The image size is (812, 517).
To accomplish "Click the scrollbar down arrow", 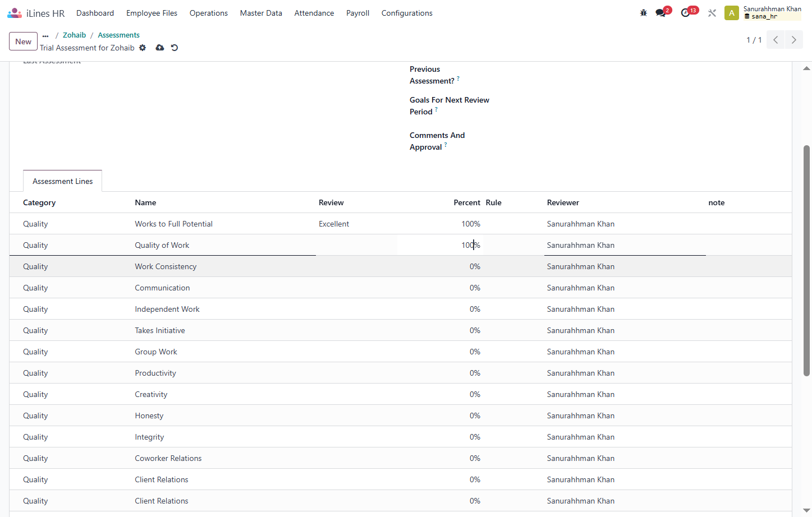I will pos(806,511).
